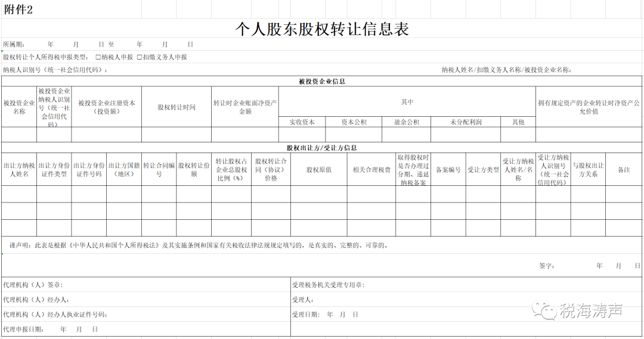
Task: Click the 受理人 line
Action: 303,300
